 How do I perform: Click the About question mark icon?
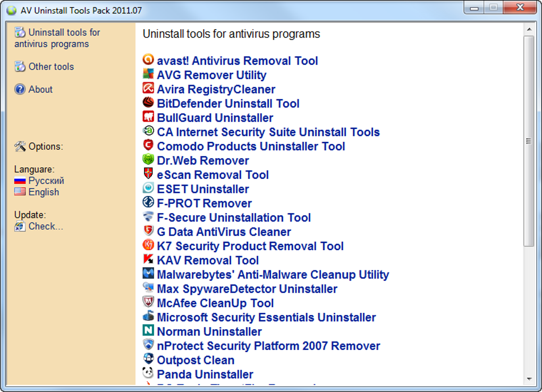(20, 89)
